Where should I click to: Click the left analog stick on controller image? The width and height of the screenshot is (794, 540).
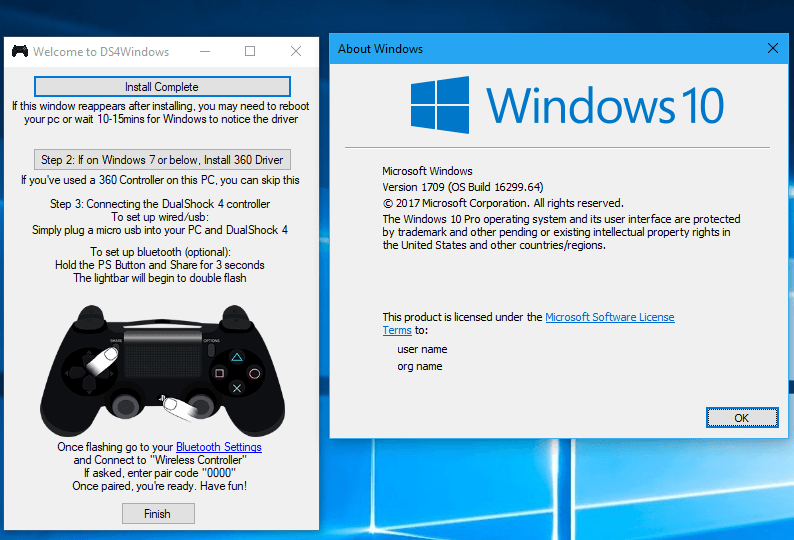click(x=125, y=405)
